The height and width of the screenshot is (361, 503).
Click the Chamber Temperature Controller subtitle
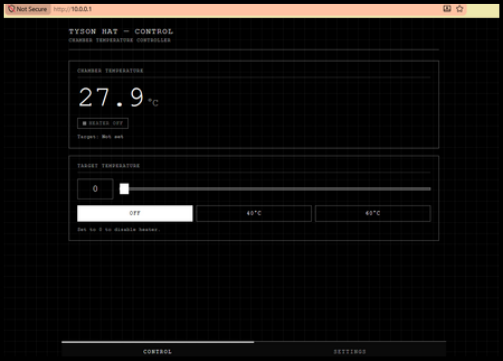click(x=120, y=40)
